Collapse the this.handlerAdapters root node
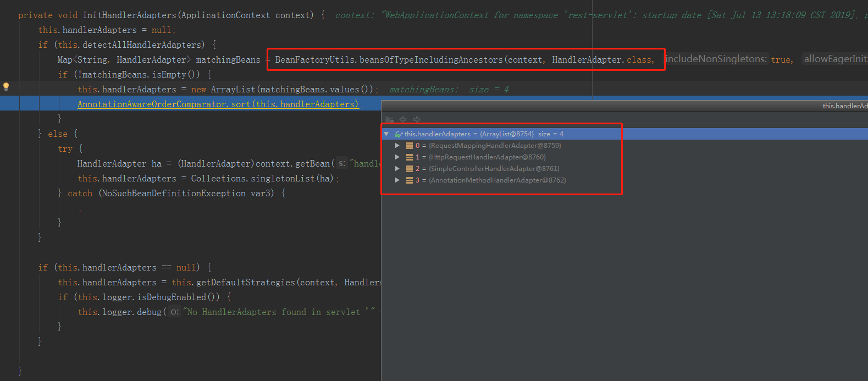868x381 pixels. pyautogui.click(x=386, y=134)
